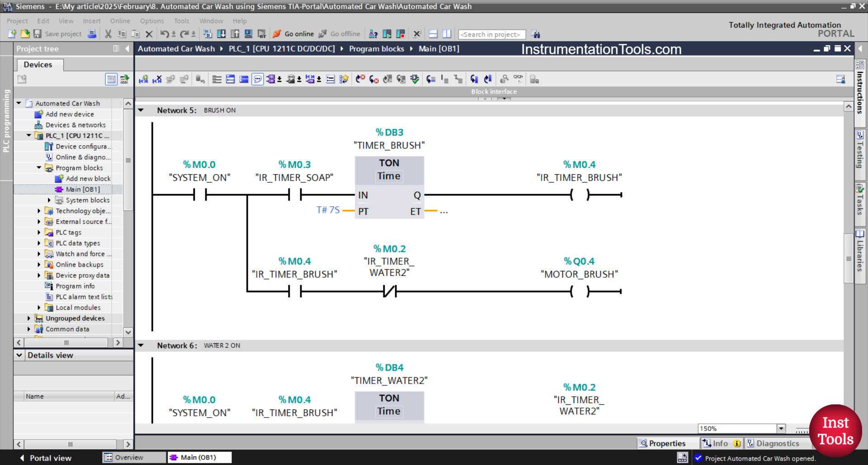Collapse Network 5 BRUSH ON
The height and width of the screenshot is (465, 868).
point(141,110)
